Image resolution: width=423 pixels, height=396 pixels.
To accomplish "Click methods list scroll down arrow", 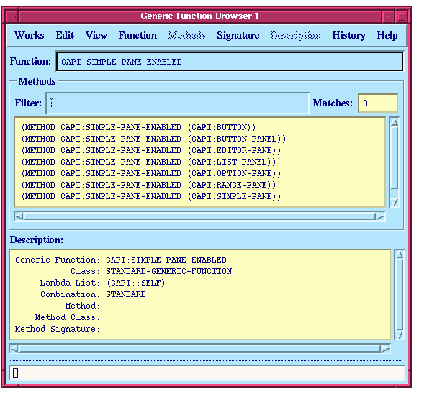I will [x=395, y=202].
